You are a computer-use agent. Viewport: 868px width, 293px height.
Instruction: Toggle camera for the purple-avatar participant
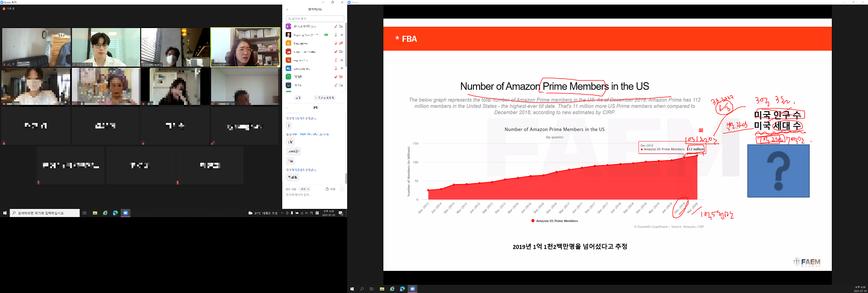(341, 26)
